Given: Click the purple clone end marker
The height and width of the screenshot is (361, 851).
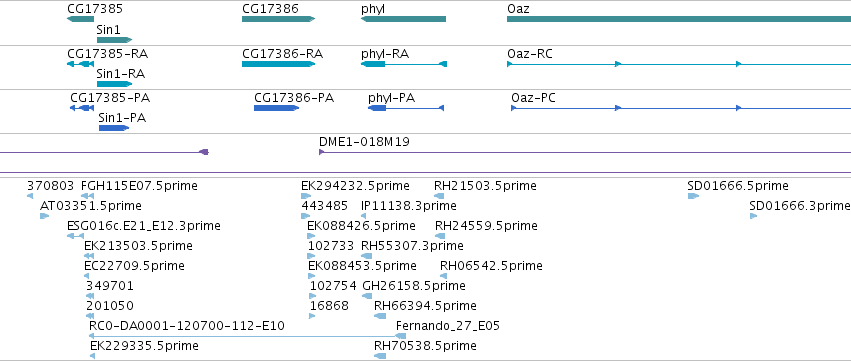Looking at the screenshot, I should [x=204, y=152].
